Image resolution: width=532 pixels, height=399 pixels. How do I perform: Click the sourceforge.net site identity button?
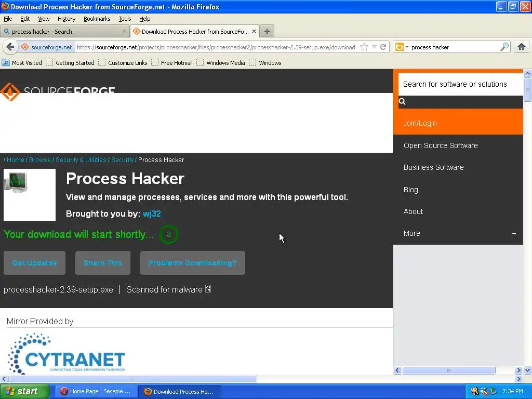coord(47,47)
